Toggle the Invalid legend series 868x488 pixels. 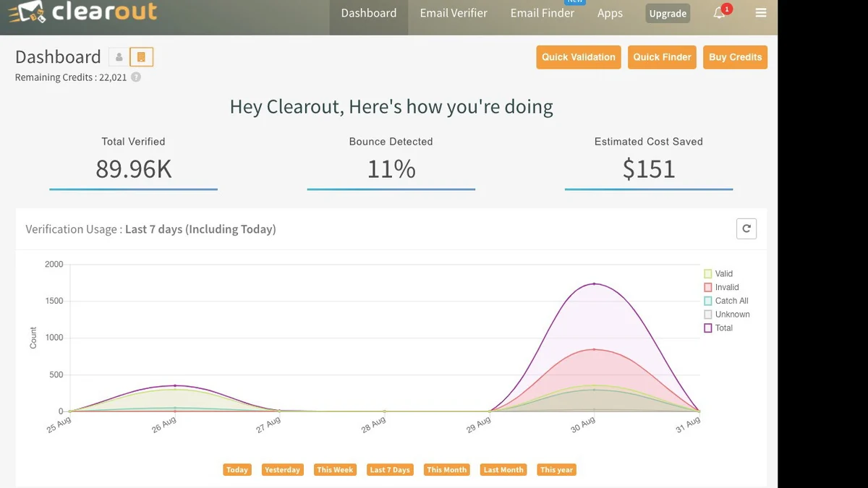click(x=721, y=287)
